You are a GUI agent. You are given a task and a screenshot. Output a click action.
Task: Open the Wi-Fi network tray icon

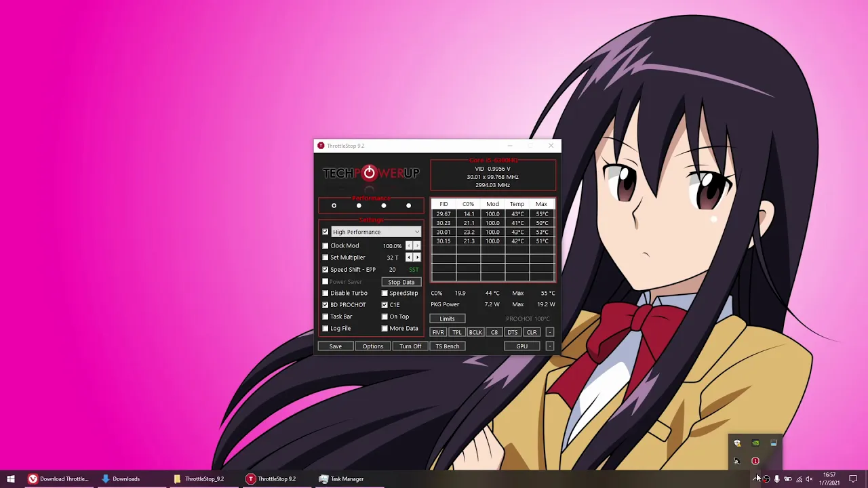pyautogui.click(x=799, y=479)
